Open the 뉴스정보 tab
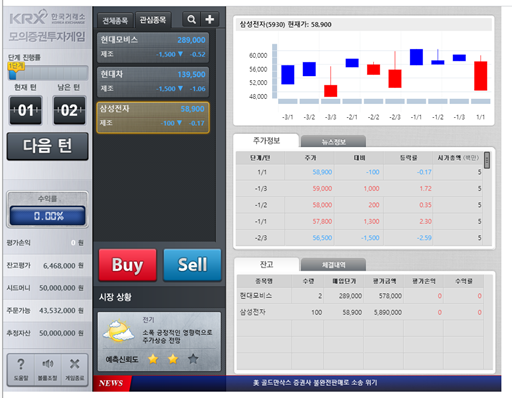 333,142
